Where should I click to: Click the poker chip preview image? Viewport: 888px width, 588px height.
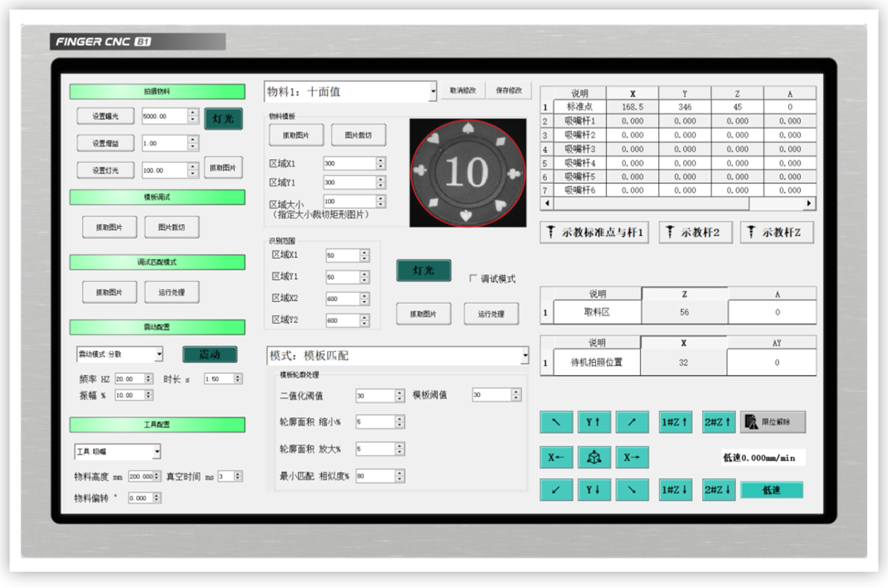(467, 172)
